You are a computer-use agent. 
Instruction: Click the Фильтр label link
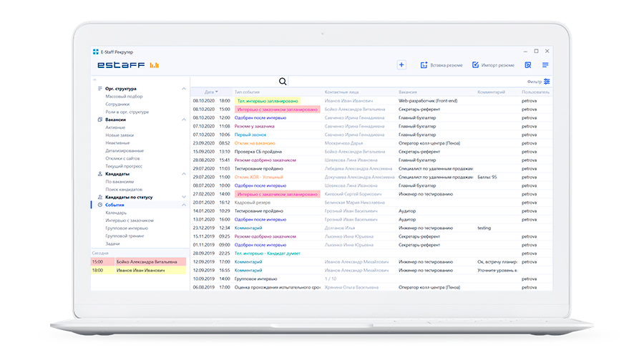(534, 82)
